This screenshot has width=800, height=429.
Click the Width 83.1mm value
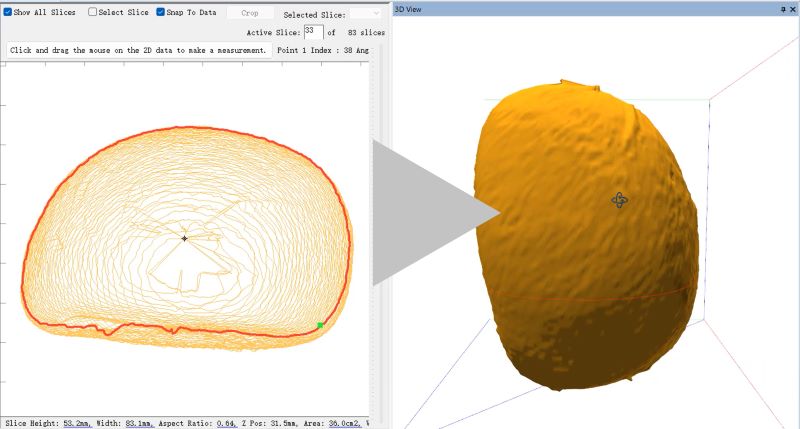click(x=141, y=423)
